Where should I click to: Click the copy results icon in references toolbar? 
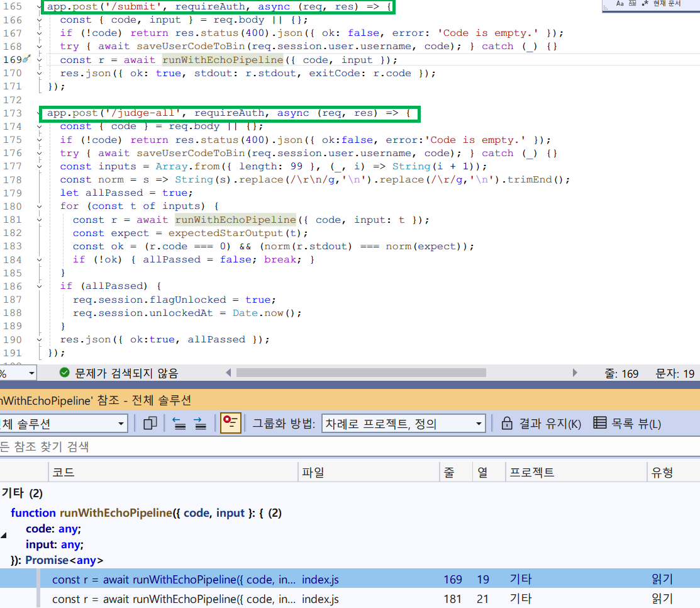[150, 423]
